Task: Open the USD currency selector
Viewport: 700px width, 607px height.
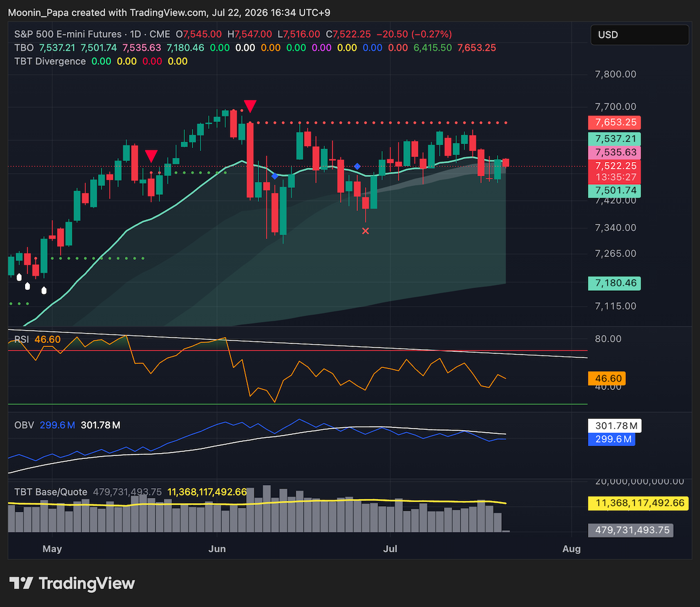Action: [639, 35]
